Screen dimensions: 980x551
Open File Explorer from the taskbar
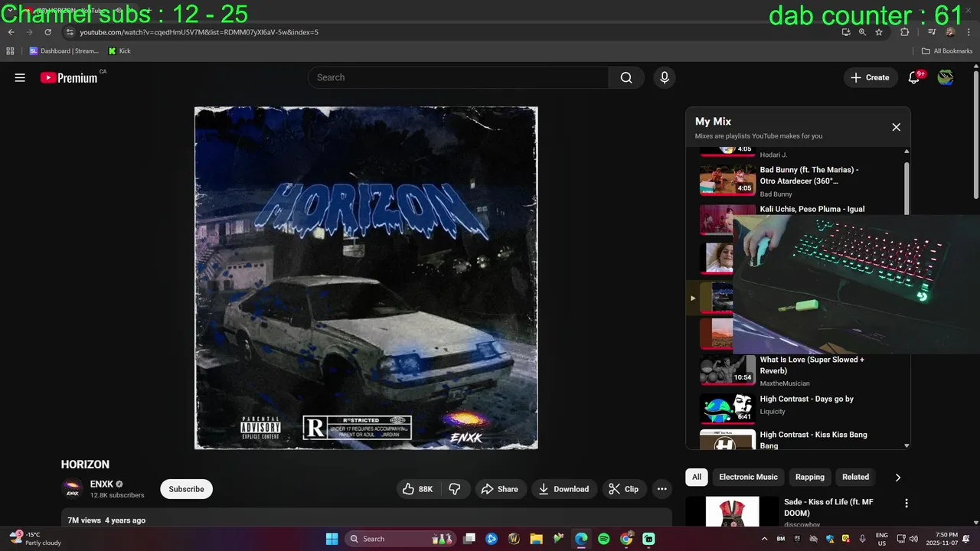pos(537,539)
